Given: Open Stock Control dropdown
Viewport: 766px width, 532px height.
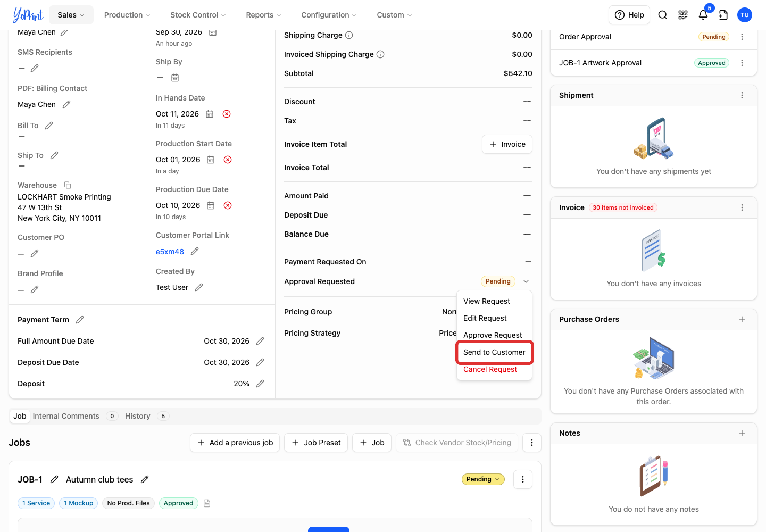Looking at the screenshot, I should (x=198, y=15).
